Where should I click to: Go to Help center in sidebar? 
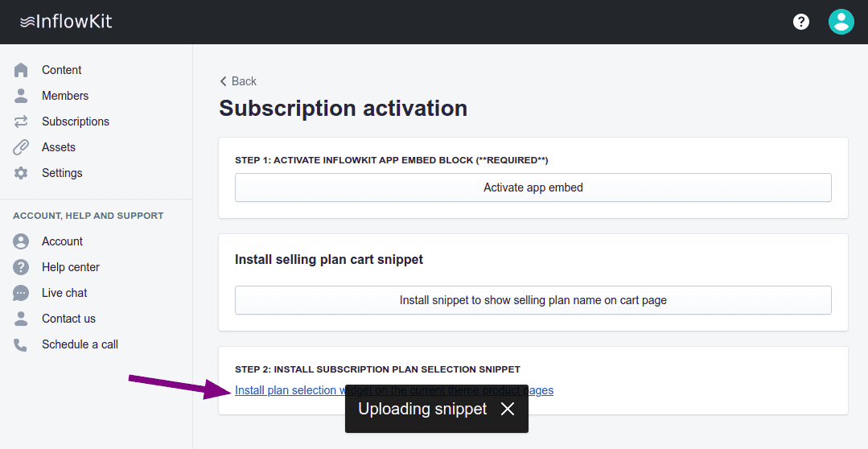click(x=71, y=267)
